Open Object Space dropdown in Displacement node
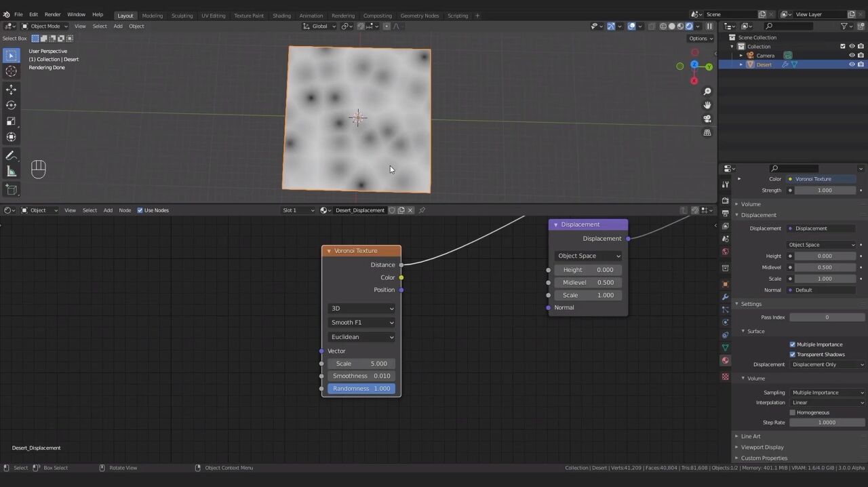 point(588,256)
